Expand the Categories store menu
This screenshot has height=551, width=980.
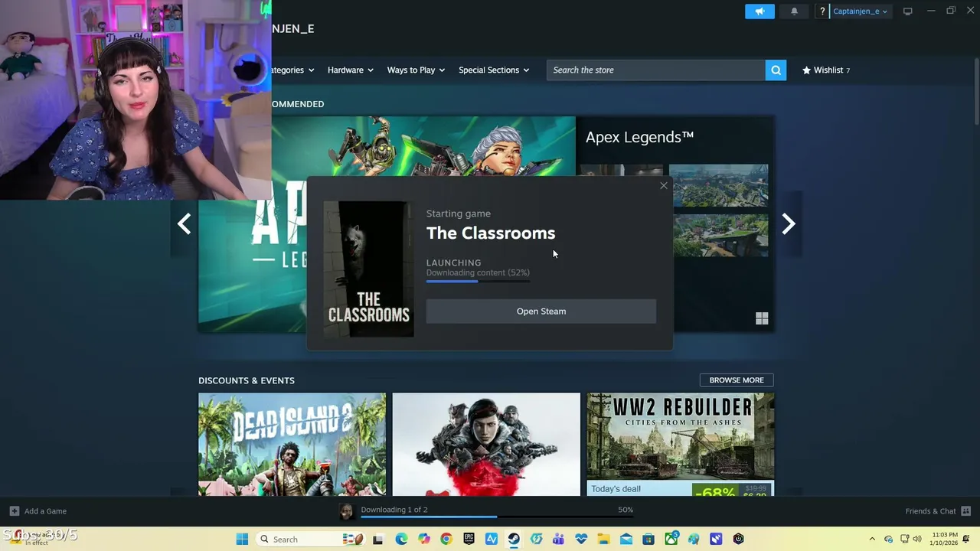[292, 70]
